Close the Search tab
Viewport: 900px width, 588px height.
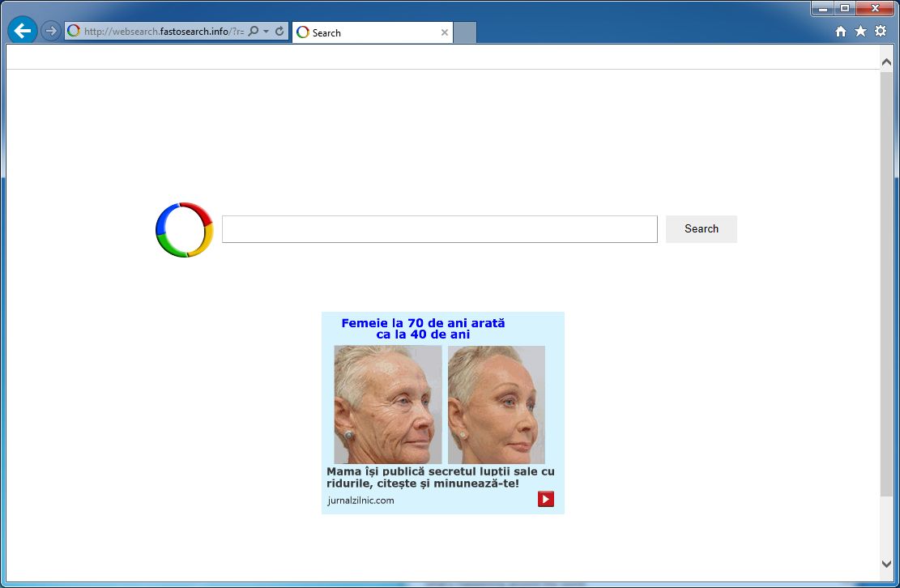pos(444,32)
